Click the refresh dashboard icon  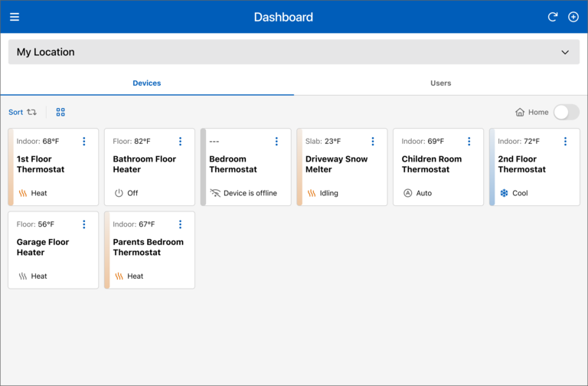coord(553,17)
